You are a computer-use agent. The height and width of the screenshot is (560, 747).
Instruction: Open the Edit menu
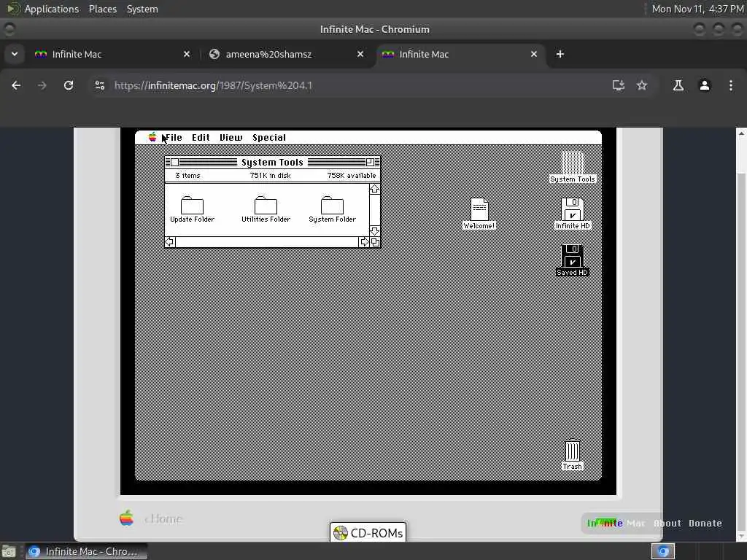coord(201,137)
